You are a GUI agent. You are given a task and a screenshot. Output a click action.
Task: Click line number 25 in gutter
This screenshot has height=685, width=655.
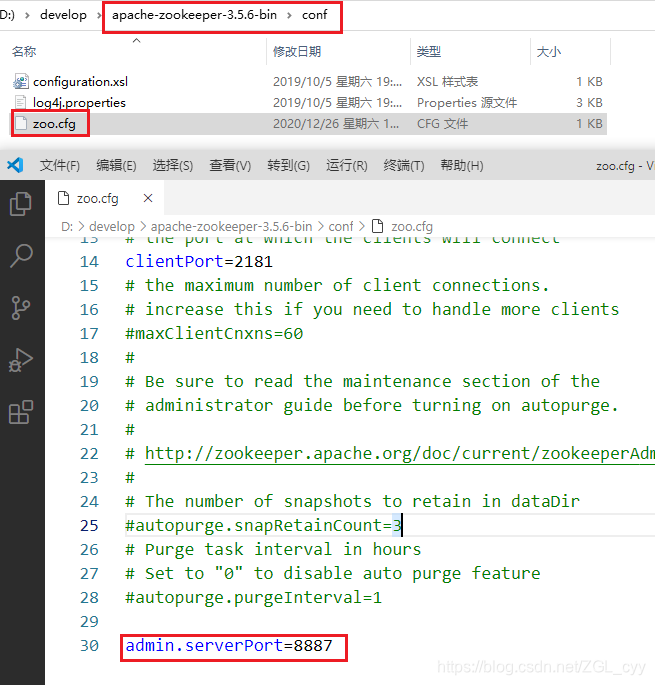[x=89, y=526]
